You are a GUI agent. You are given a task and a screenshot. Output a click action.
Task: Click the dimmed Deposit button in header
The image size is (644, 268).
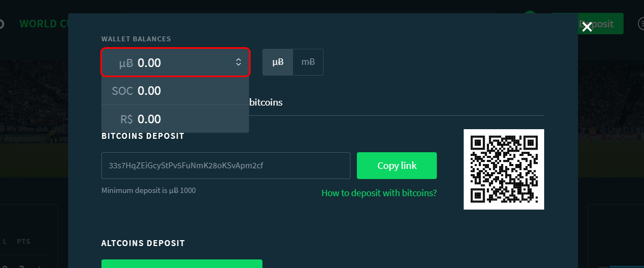click(x=601, y=24)
